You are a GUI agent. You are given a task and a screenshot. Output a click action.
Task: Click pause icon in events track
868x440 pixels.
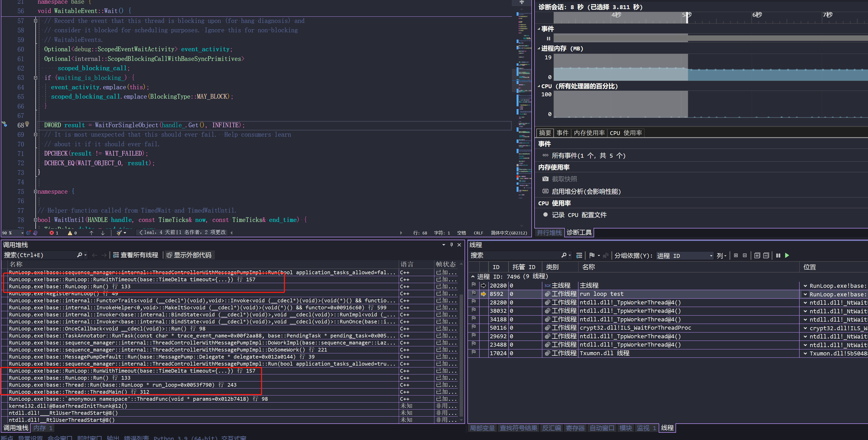tap(549, 39)
